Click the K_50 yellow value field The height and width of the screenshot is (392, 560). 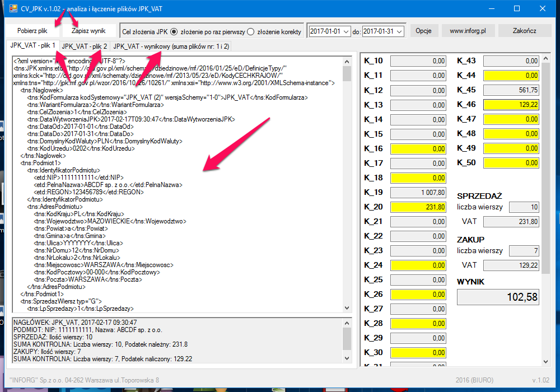click(511, 163)
